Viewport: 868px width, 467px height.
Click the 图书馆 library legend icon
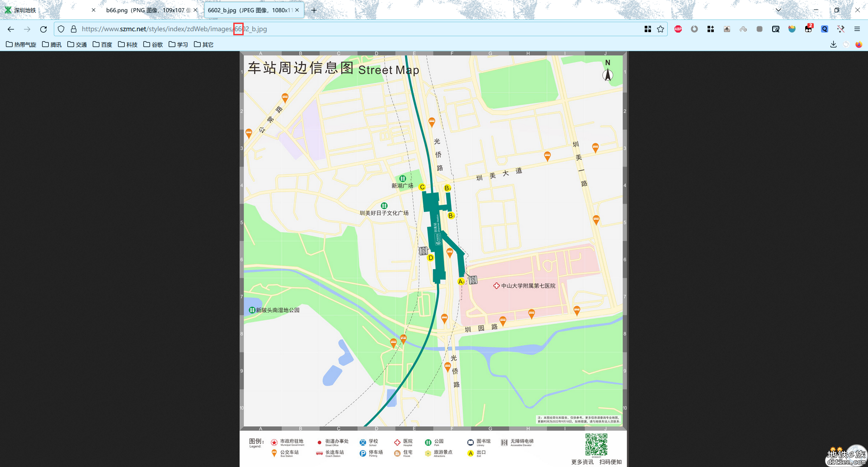[471, 442]
